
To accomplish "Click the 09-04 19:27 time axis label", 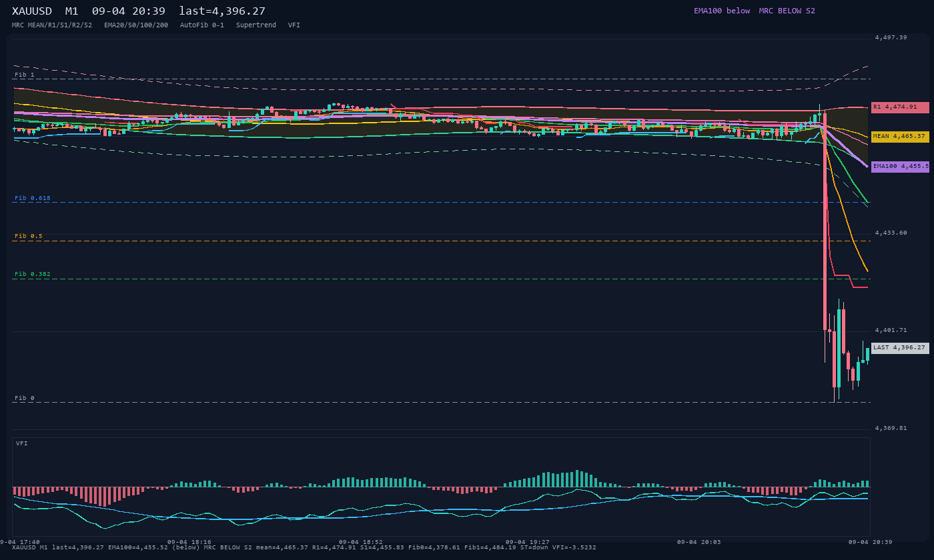I will (x=528, y=542).
